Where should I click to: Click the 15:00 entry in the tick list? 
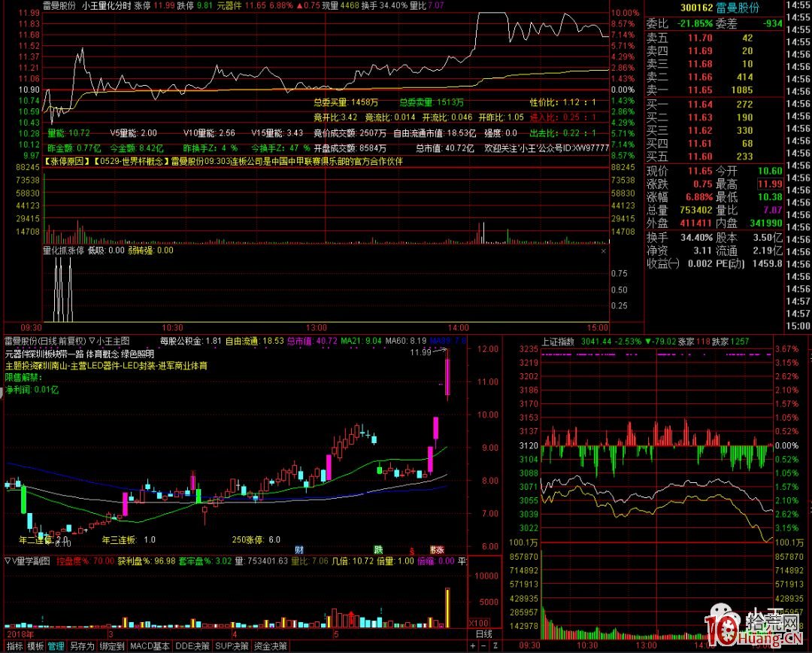point(798,326)
